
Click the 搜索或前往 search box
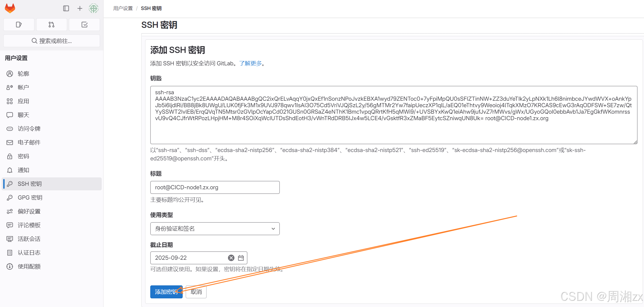(52, 41)
